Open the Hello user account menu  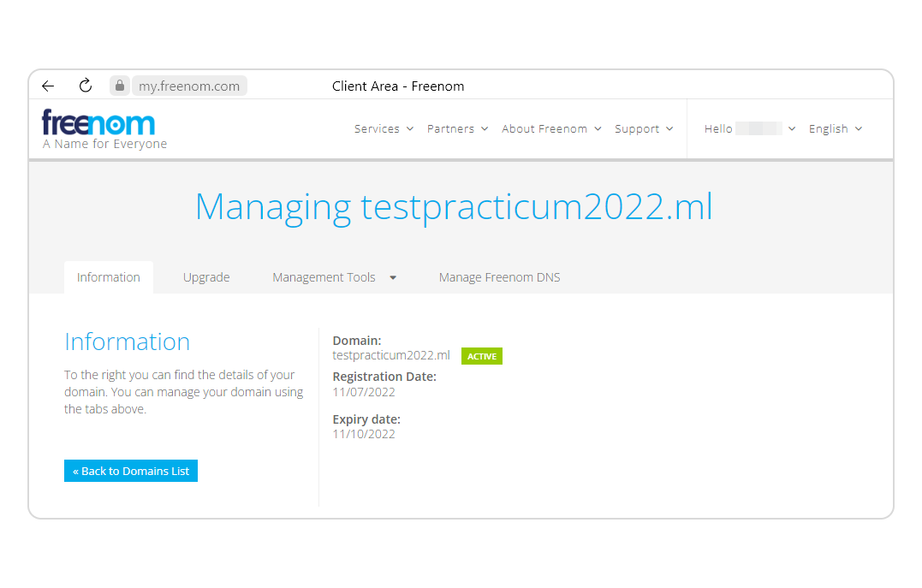click(x=750, y=128)
